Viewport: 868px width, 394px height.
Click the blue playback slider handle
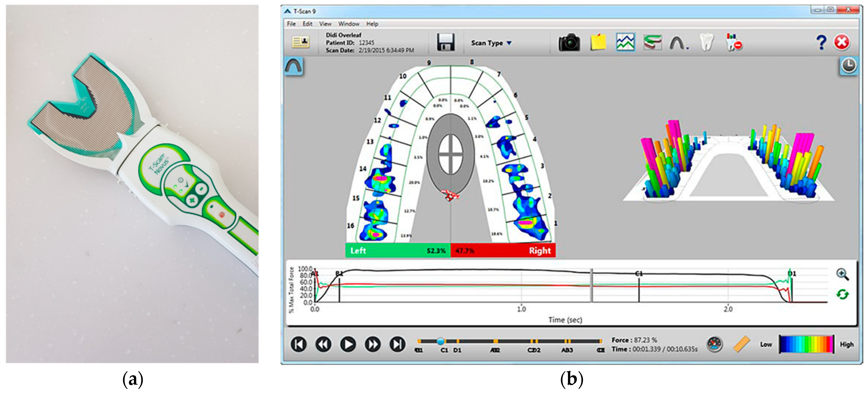coord(440,341)
